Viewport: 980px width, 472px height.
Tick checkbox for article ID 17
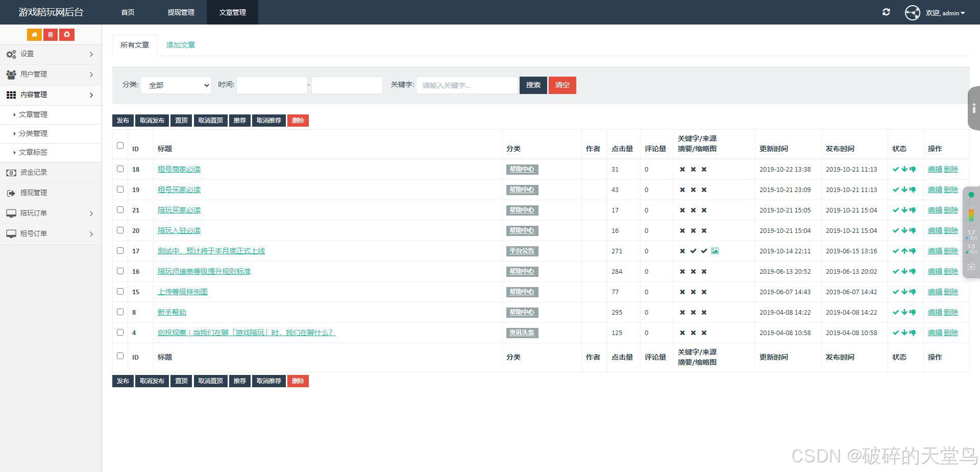[x=120, y=250]
